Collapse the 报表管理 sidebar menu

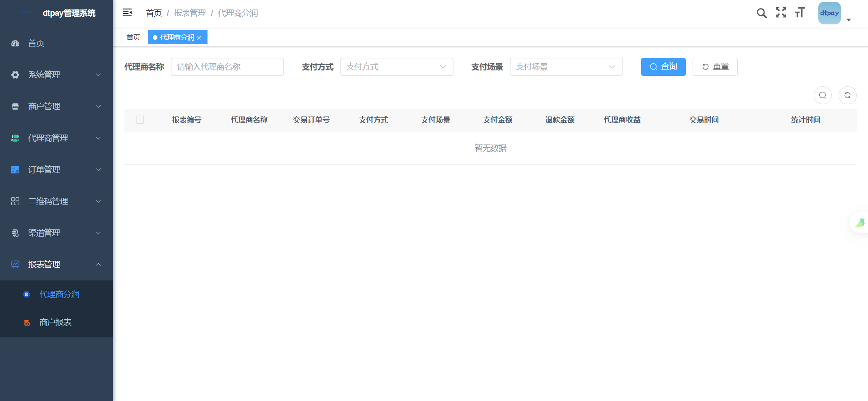click(x=57, y=265)
